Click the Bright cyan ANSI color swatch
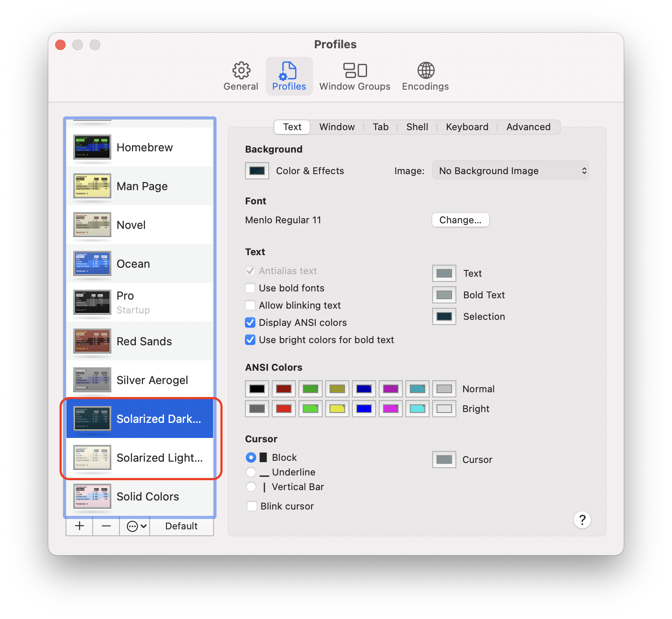 [x=418, y=409]
